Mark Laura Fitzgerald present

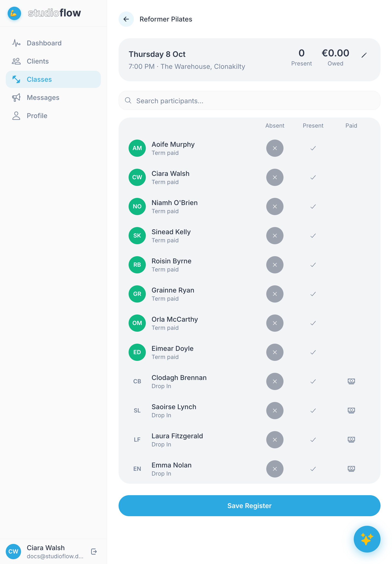313,439
